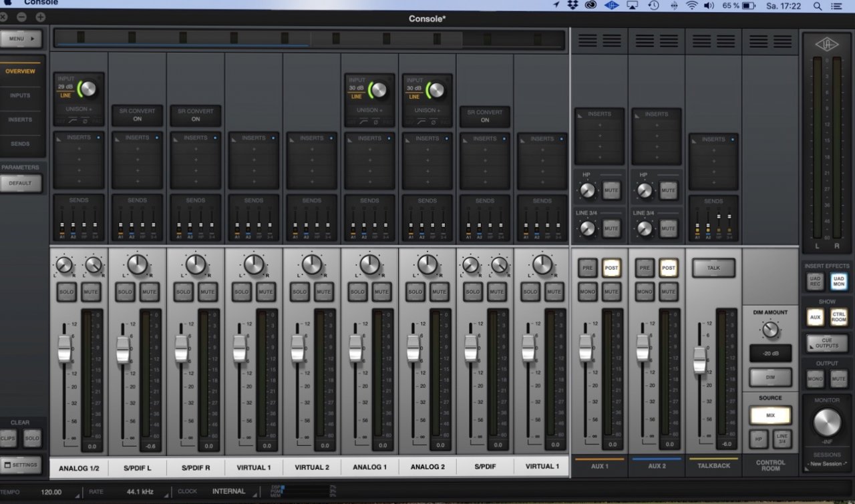Screen dimensions: 855x504
Task: Open the Time Machine menu bar icon
Action: [x=653, y=5]
